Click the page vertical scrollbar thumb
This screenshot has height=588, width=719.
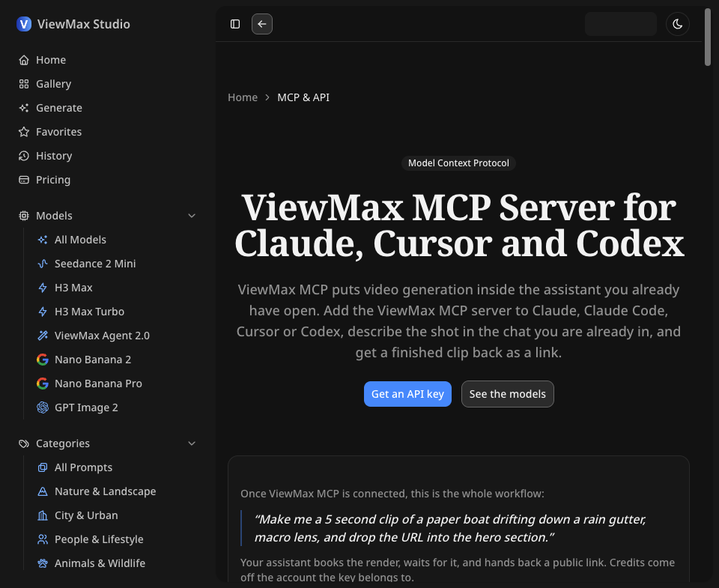click(x=708, y=37)
